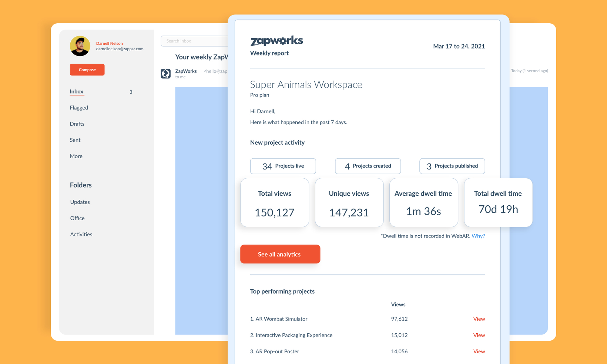Click the Weekly report subtitle
This screenshot has width=607, height=364.
[x=269, y=53]
